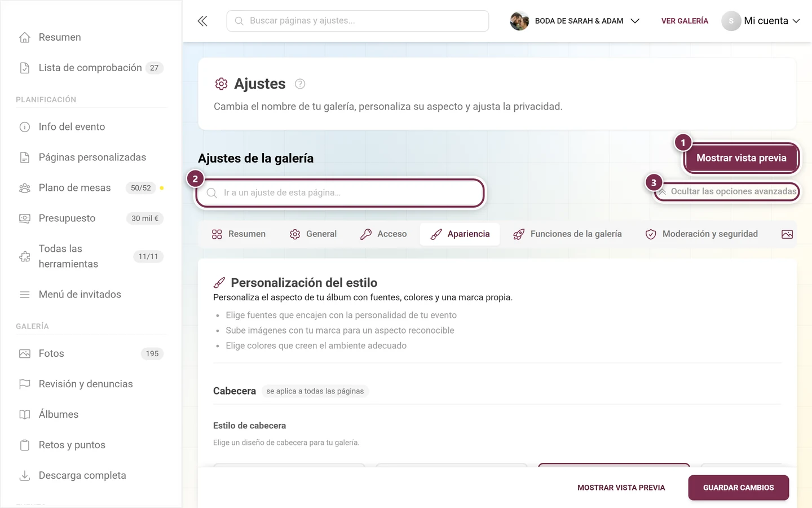
Task: Click the 'Personalización del estilo' heading
Action: click(304, 283)
